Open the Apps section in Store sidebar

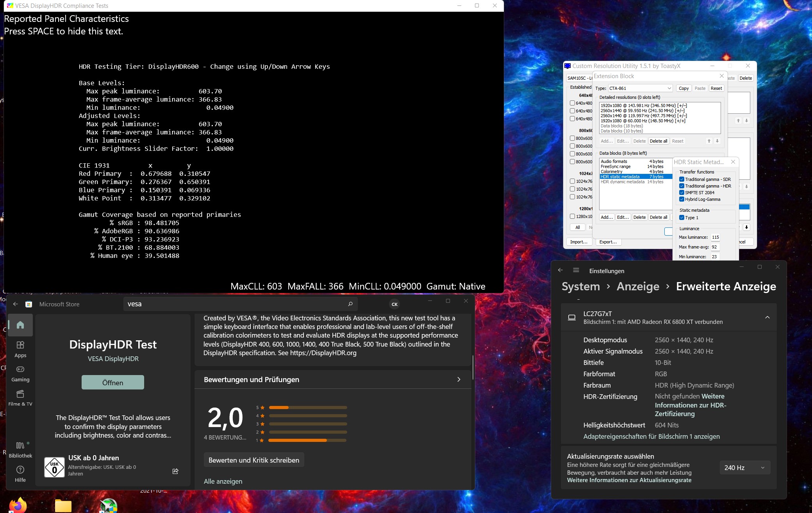[20, 349]
